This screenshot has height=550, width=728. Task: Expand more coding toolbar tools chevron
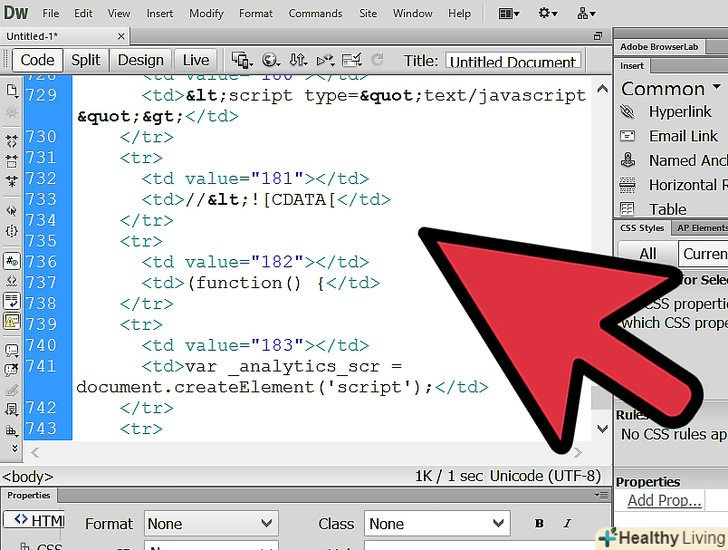[14, 448]
